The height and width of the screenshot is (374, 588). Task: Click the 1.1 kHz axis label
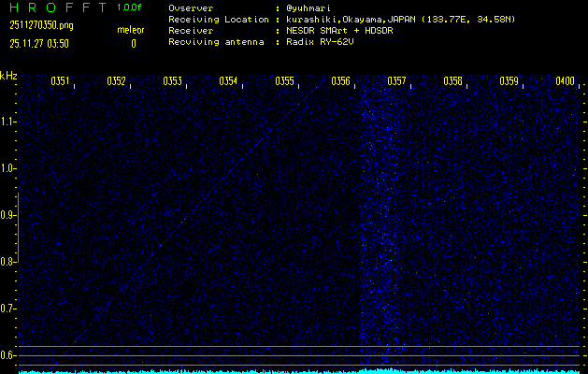(7, 122)
